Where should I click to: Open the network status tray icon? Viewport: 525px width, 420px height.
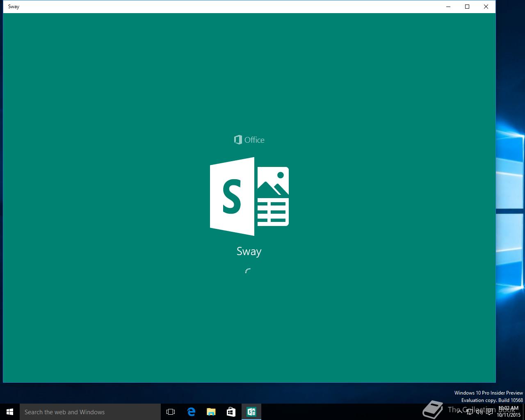pos(470,412)
